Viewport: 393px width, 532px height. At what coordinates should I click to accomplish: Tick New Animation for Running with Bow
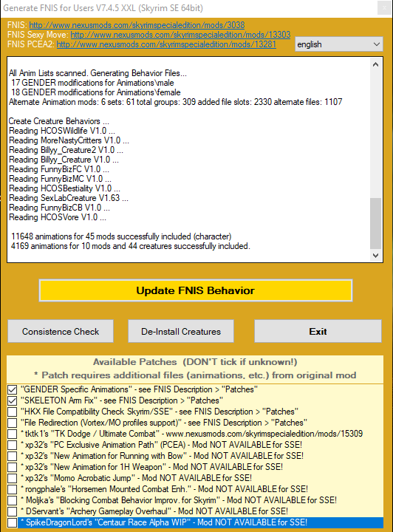[13, 457]
